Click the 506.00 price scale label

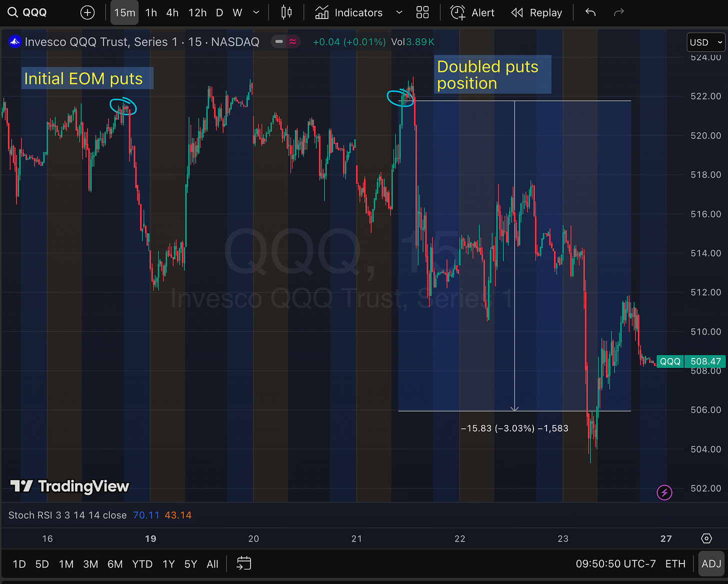click(x=705, y=410)
